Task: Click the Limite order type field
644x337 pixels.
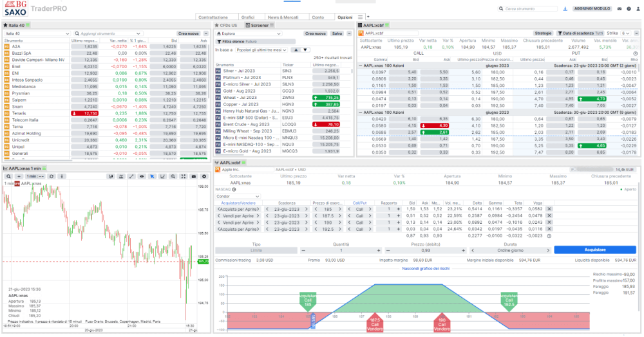Action: tap(256, 250)
